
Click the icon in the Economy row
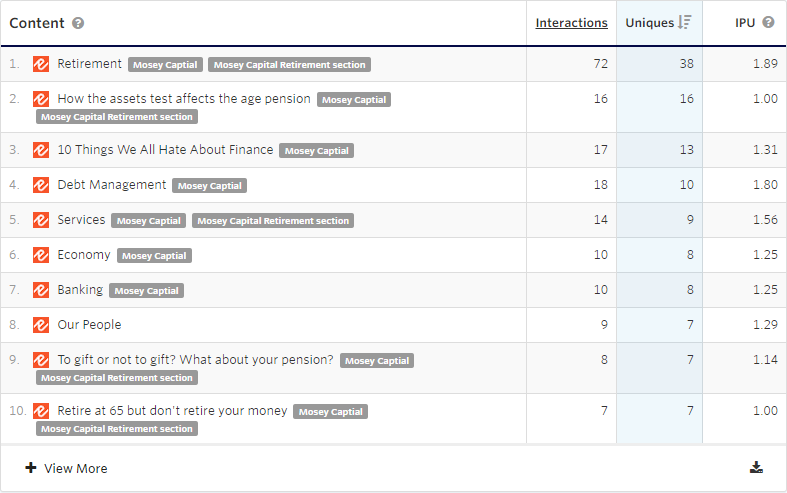click(41, 255)
